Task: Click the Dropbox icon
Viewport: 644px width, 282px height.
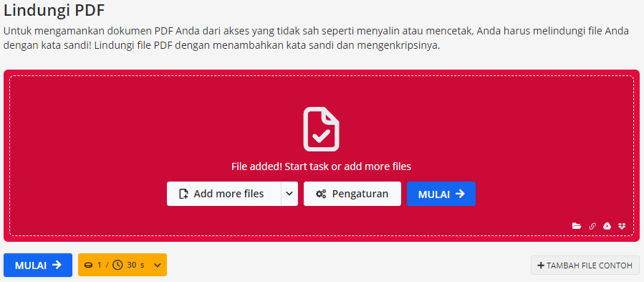Action: pyautogui.click(x=622, y=225)
